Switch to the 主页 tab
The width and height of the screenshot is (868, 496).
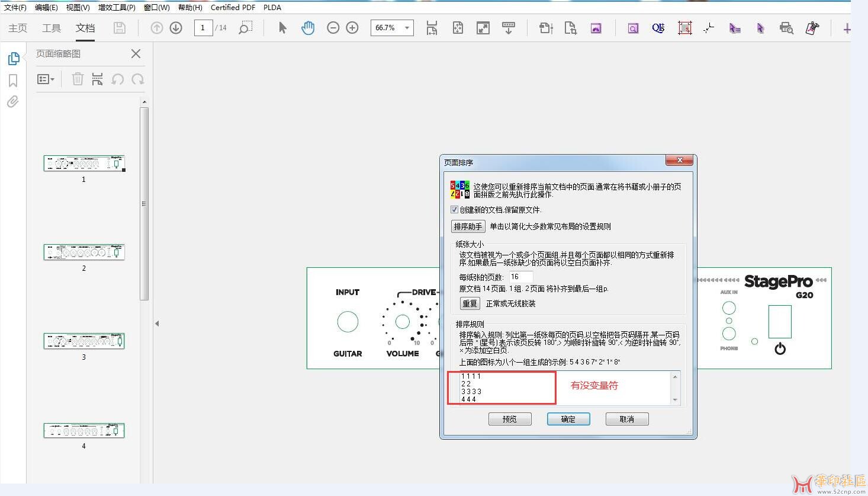point(18,28)
